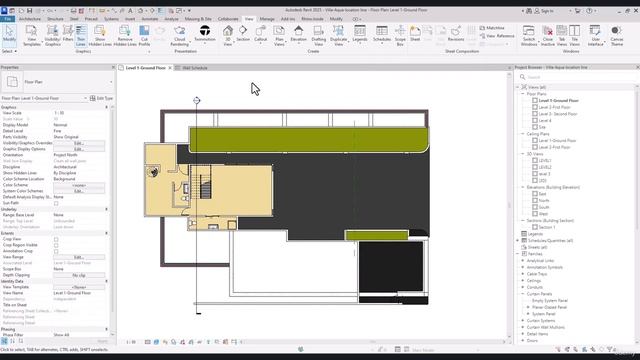Click Edit for Visibility/Graphics Overrides

(x=79, y=143)
